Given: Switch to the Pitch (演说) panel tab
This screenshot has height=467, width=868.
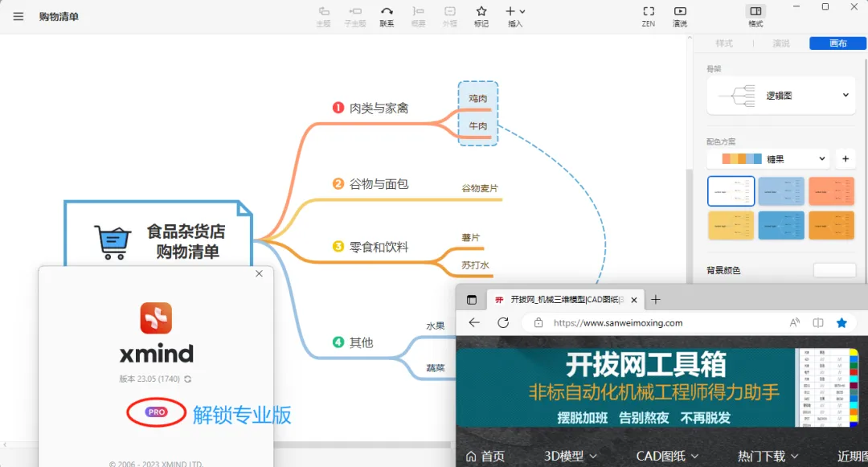Looking at the screenshot, I should [x=781, y=43].
